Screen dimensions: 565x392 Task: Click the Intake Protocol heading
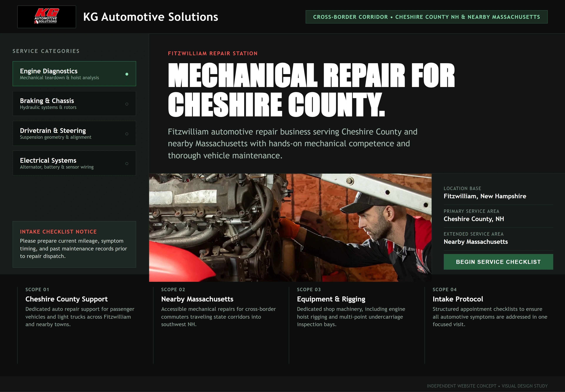click(458, 299)
